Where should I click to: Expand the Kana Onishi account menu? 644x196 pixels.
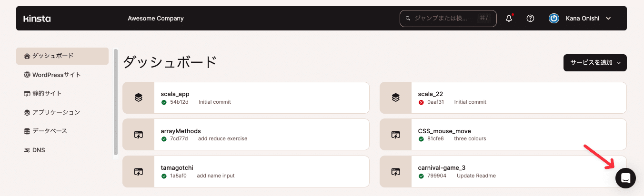coord(608,19)
